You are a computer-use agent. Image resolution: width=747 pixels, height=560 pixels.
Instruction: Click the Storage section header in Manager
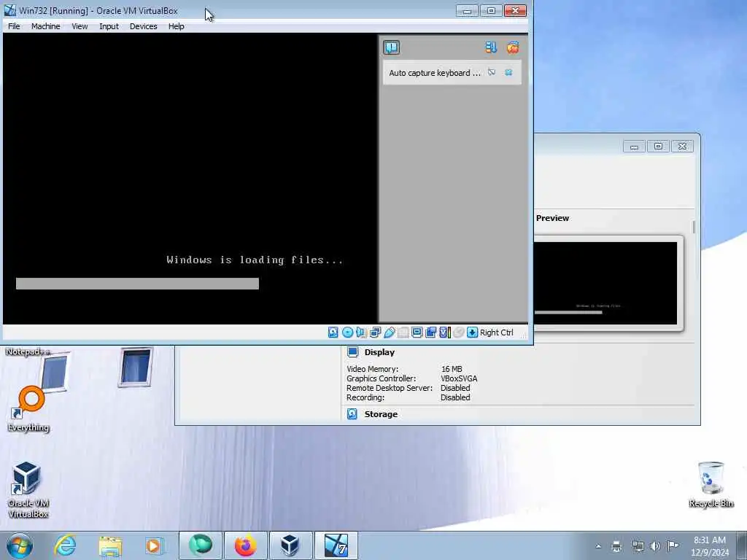[381, 414]
